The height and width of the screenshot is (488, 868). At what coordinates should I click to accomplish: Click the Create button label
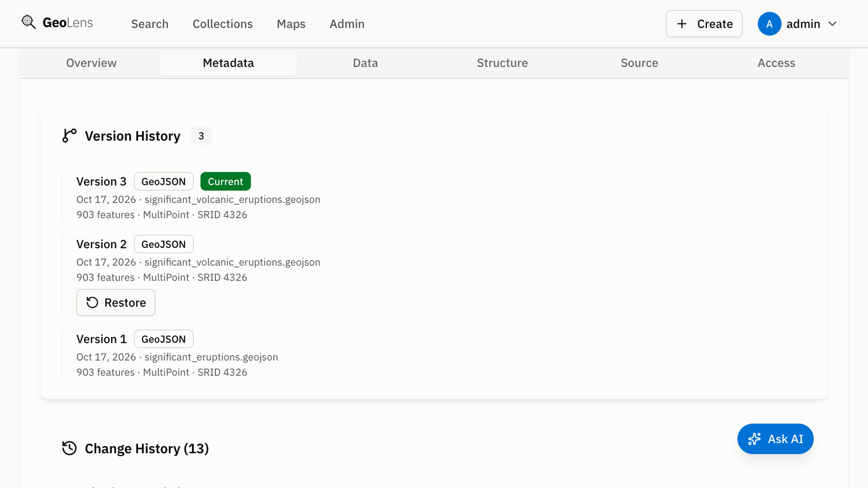[x=715, y=24]
